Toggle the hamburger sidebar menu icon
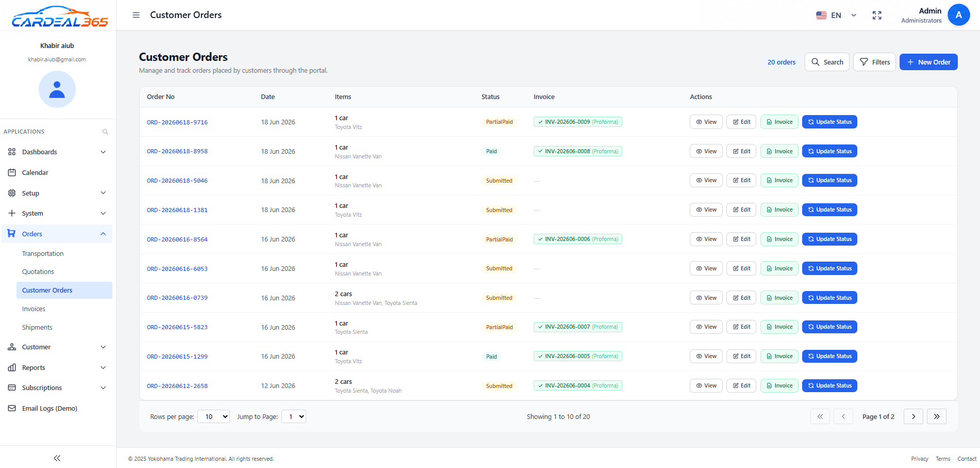This screenshot has width=980, height=468. click(136, 15)
